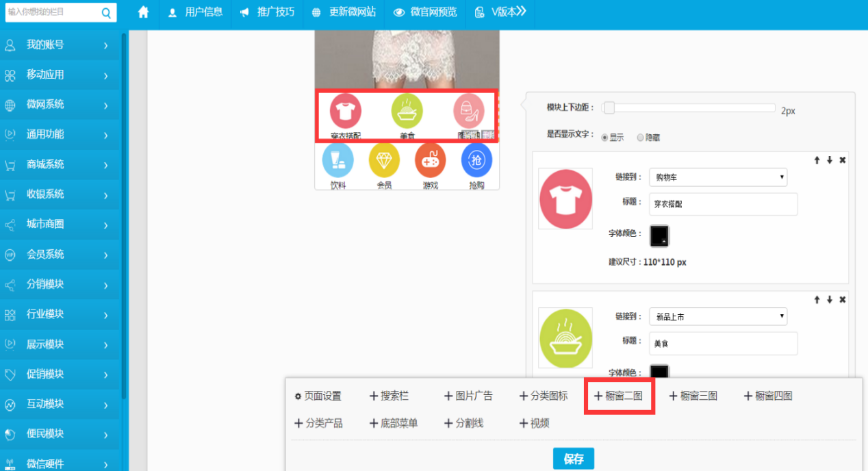Image resolution: width=868 pixels, height=471 pixels.
Task: Click the yellow 会员 diamond icon
Action: [x=384, y=160]
